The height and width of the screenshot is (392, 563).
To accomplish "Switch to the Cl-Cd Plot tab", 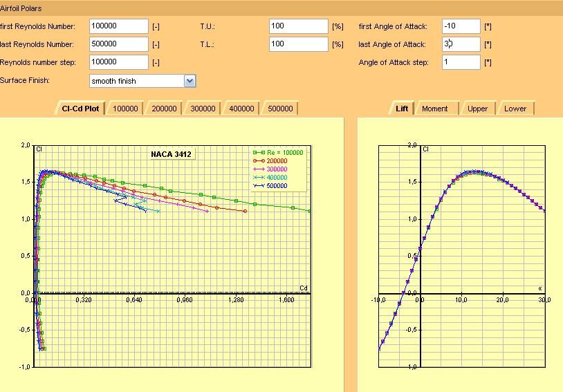I will click(x=80, y=109).
